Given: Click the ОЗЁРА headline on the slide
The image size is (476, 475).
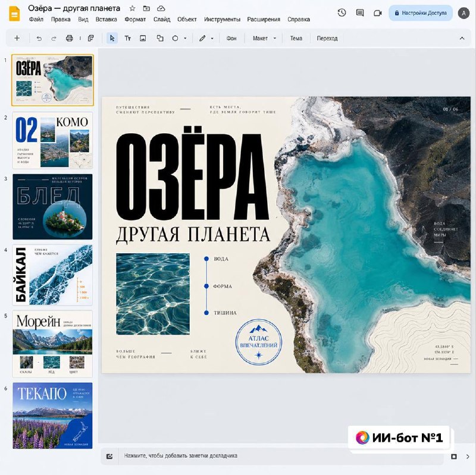Looking at the screenshot, I should [192, 174].
